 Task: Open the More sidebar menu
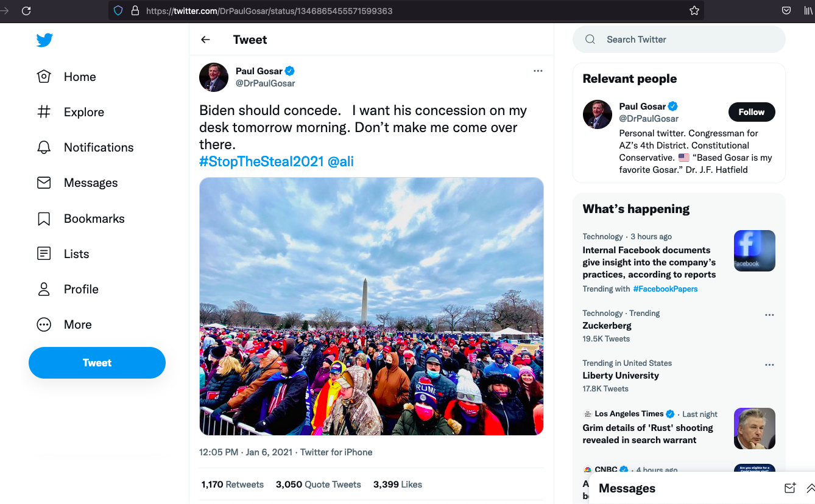pyautogui.click(x=77, y=324)
